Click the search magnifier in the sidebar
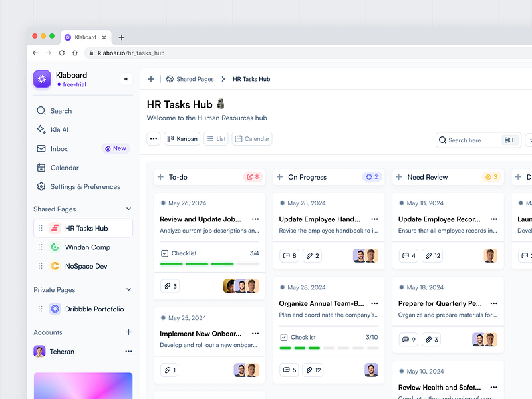532x399 pixels. (x=41, y=110)
